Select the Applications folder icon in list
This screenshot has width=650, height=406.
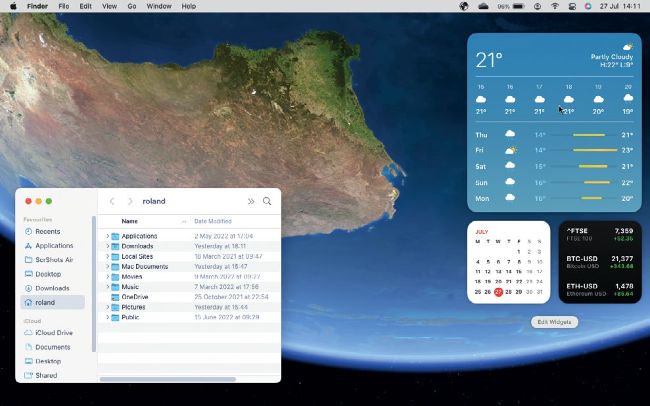tap(115, 236)
